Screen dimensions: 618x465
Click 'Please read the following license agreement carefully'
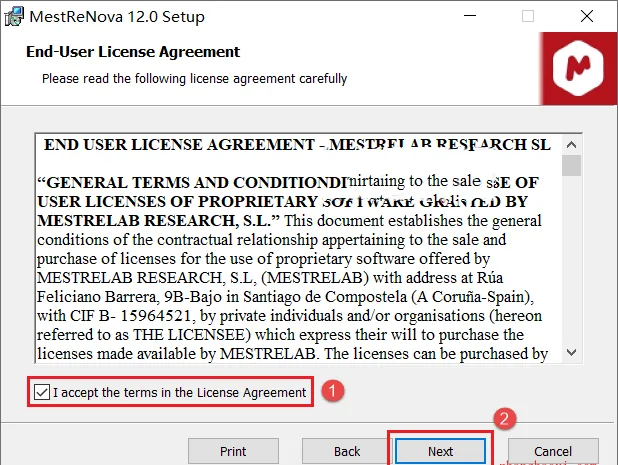pyautogui.click(x=194, y=78)
